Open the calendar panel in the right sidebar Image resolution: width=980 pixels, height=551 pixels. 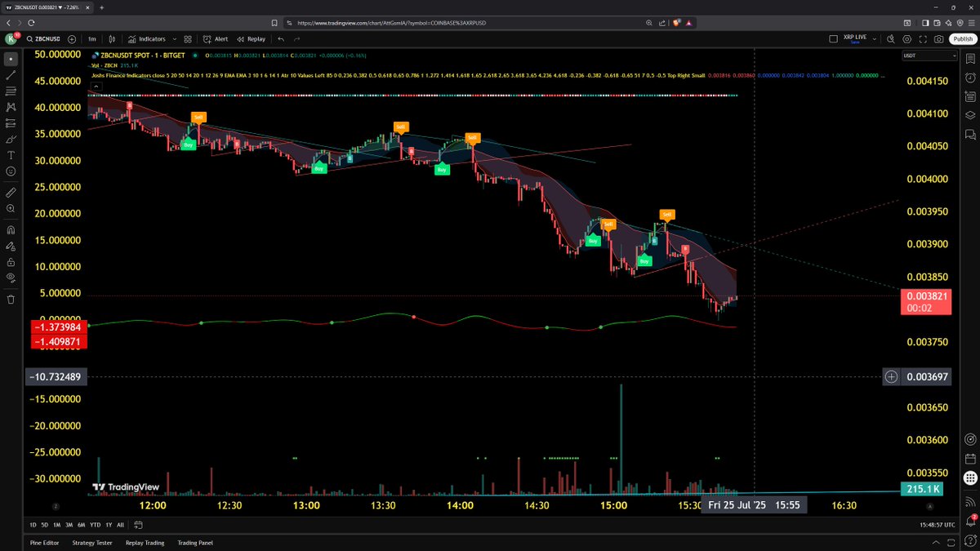[x=969, y=460]
